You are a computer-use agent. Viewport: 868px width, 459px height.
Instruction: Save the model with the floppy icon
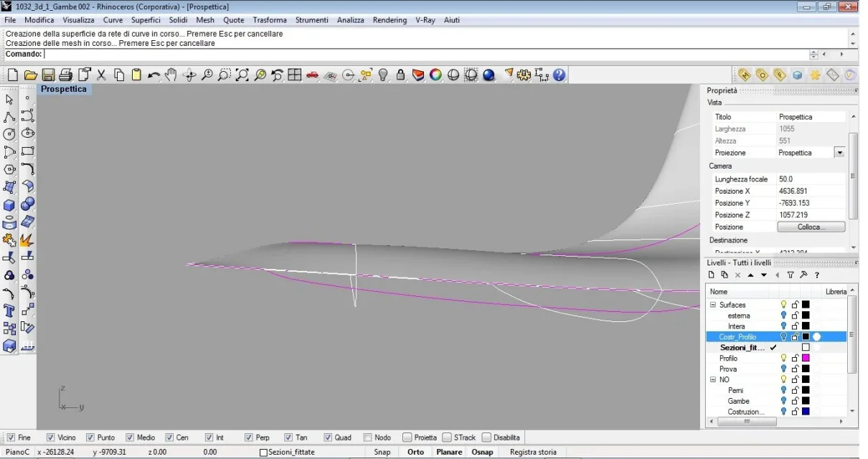tap(48, 75)
